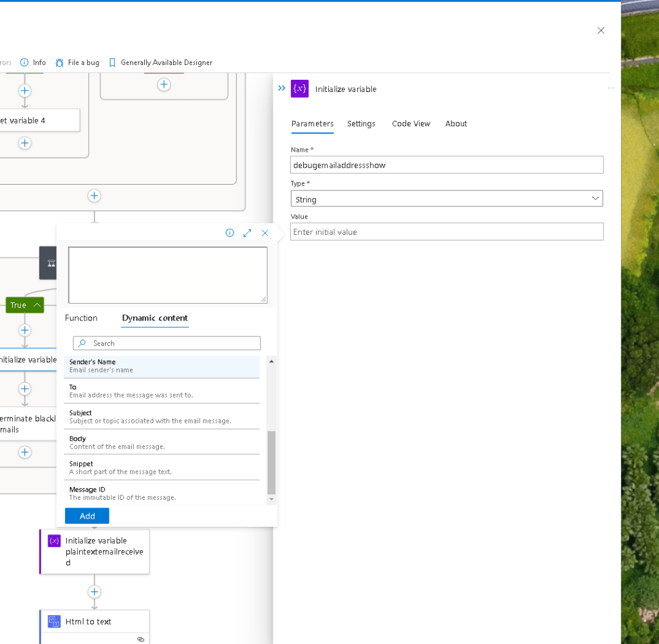This screenshot has height=644, width=659.
Task: Click the plus button above 'et variable 4'
Action: point(25,91)
